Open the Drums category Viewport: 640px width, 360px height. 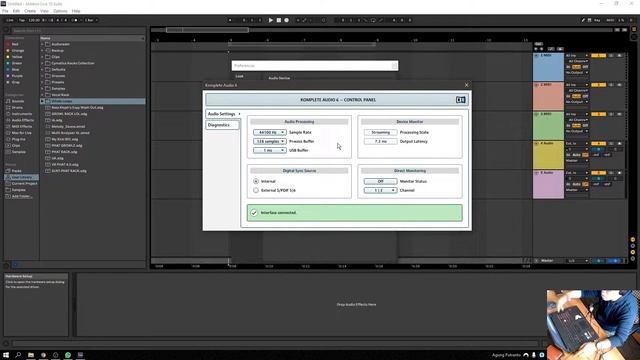[17, 107]
